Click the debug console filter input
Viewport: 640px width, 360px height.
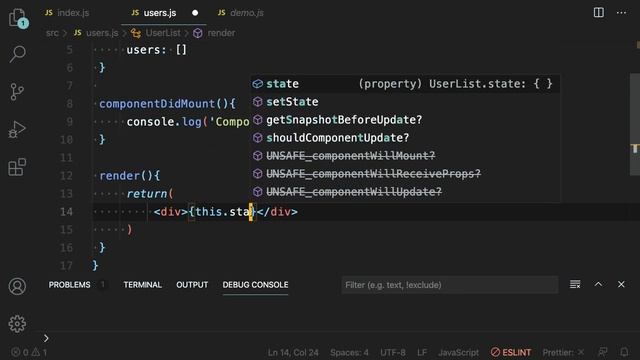pos(450,285)
